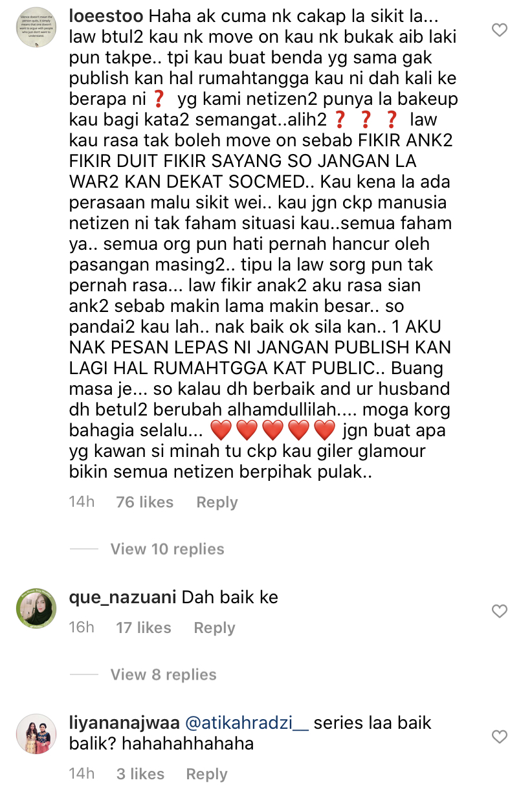532x789 pixels.
Task: Expand View 8 replies
Action: pyautogui.click(x=163, y=674)
